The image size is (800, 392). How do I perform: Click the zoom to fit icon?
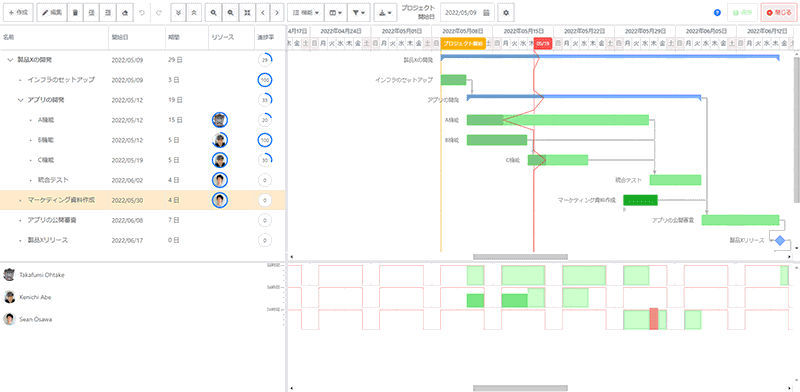pyautogui.click(x=246, y=12)
